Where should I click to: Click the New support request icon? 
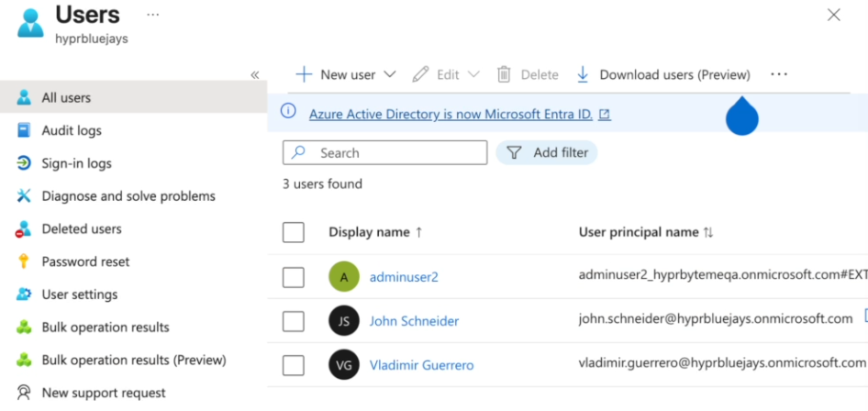tap(24, 393)
